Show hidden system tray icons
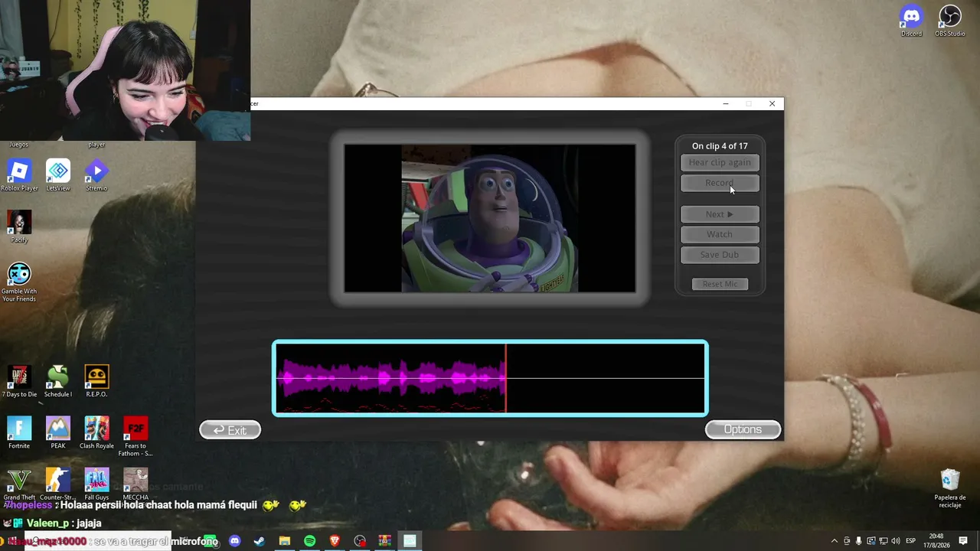 pos(834,541)
